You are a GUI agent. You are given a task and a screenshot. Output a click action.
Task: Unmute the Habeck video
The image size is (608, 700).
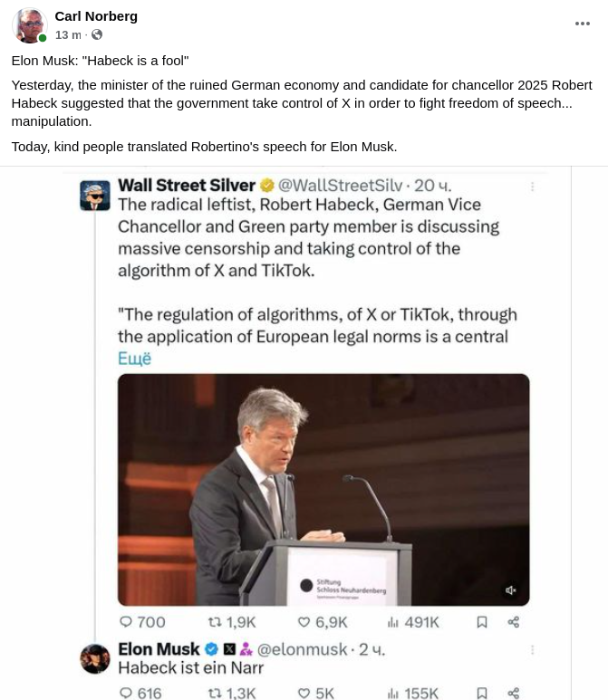click(510, 590)
